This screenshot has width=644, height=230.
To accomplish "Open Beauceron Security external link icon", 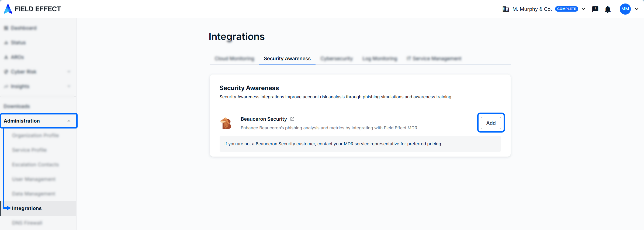I will pos(292,119).
